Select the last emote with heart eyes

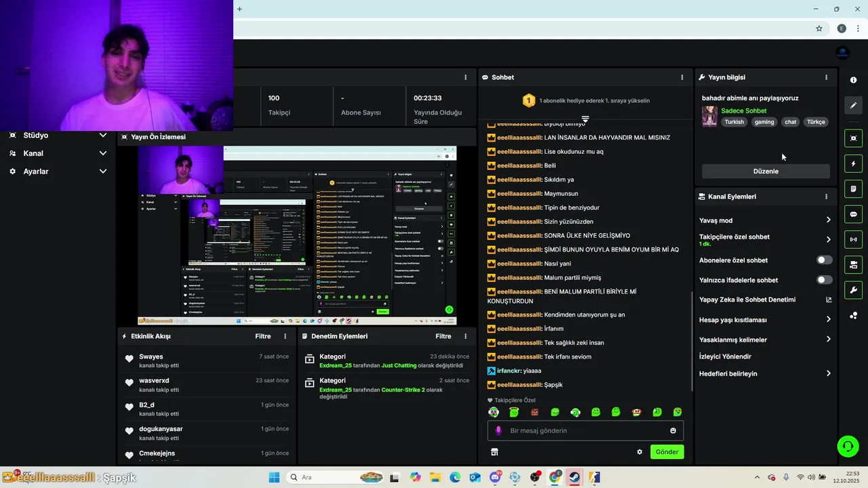pyautogui.click(x=677, y=412)
